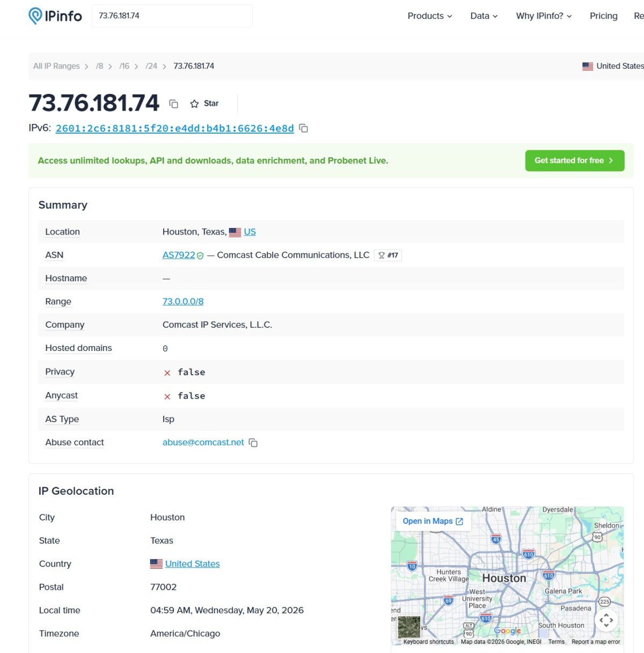
Task: Click the America/Chicago timezone value
Action: click(185, 634)
